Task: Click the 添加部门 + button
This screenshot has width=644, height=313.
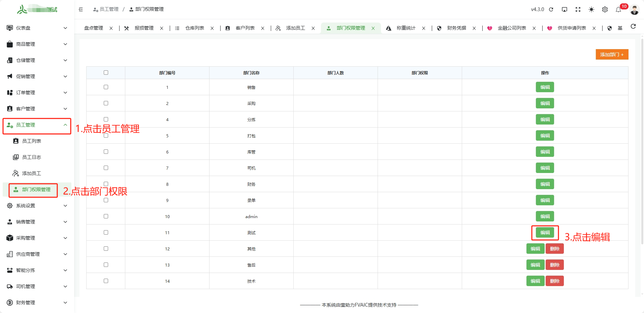Action: 612,55
